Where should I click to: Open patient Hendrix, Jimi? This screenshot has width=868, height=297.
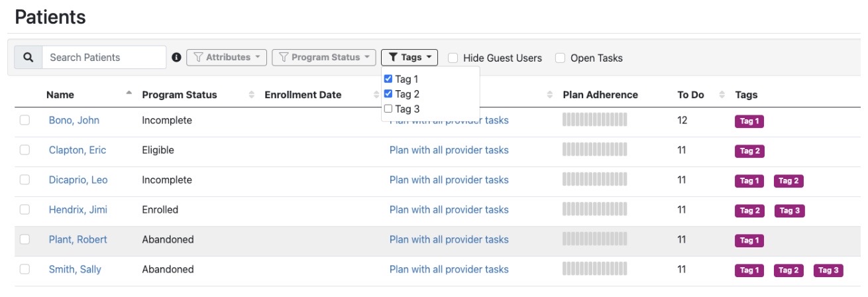pyautogui.click(x=78, y=209)
